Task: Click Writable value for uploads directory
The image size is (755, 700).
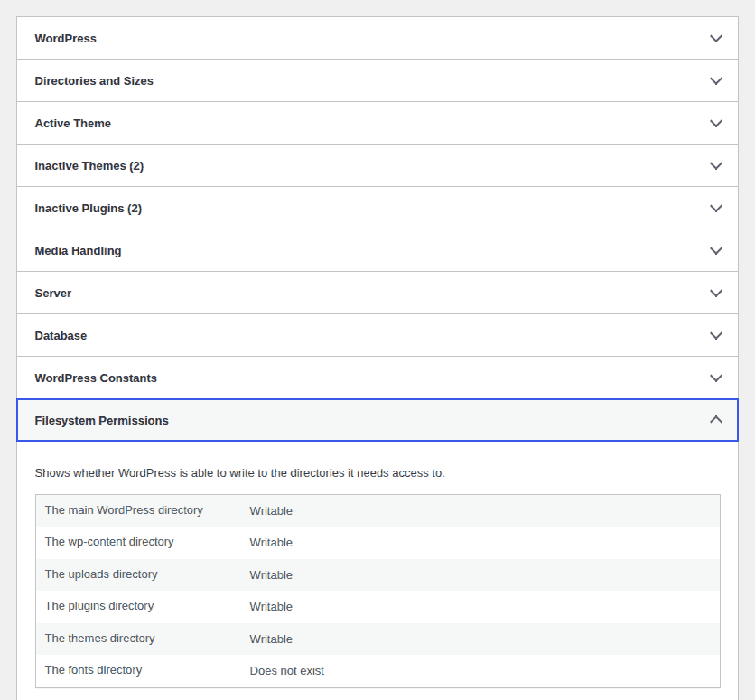Action: coord(271,574)
